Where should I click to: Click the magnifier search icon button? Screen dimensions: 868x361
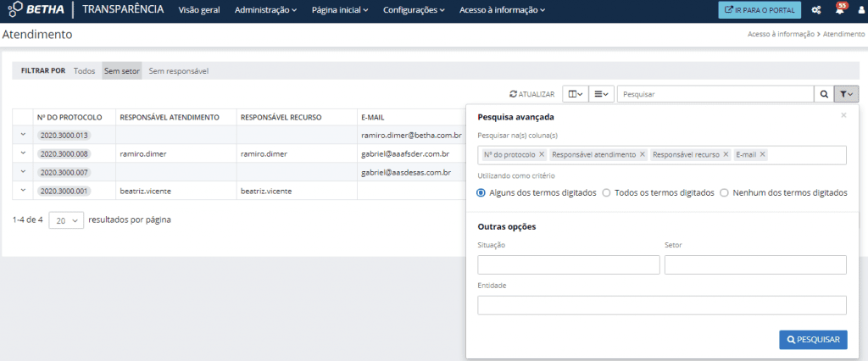pyautogui.click(x=823, y=94)
